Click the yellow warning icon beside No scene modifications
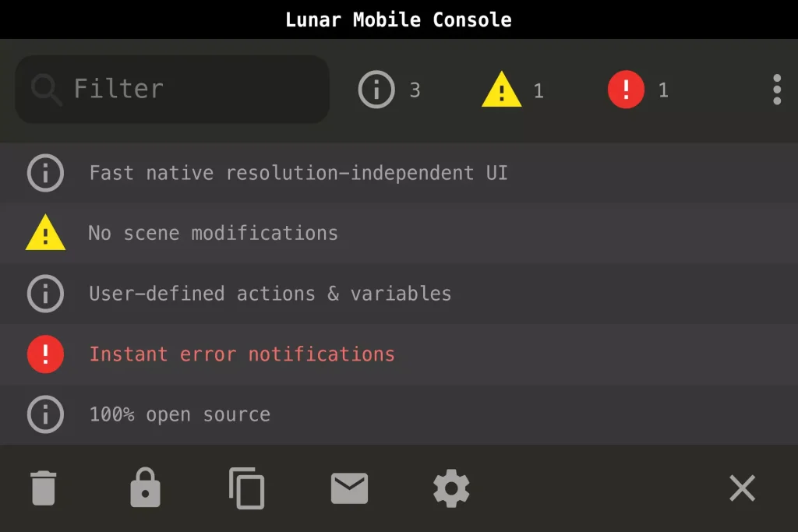798x532 pixels. coord(45,234)
